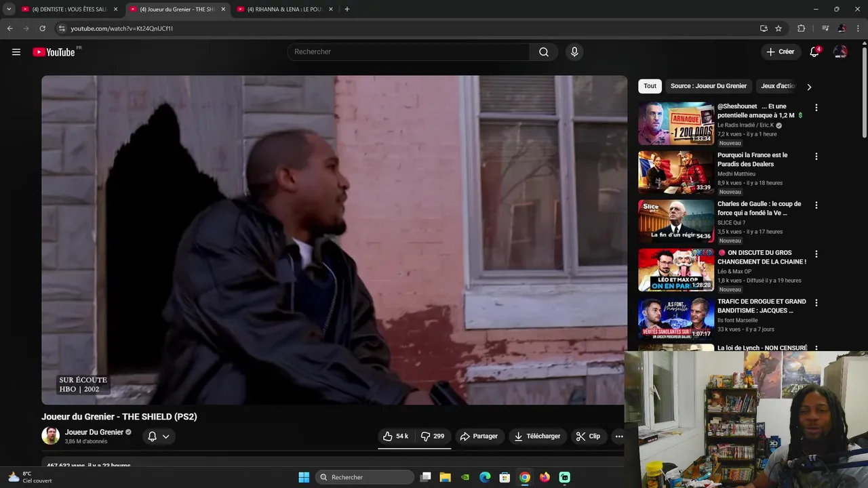Screen dimensions: 868x488
Task: Open Le Radis Irradié / Eric.K channel
Action: click(x=746, y=125)
